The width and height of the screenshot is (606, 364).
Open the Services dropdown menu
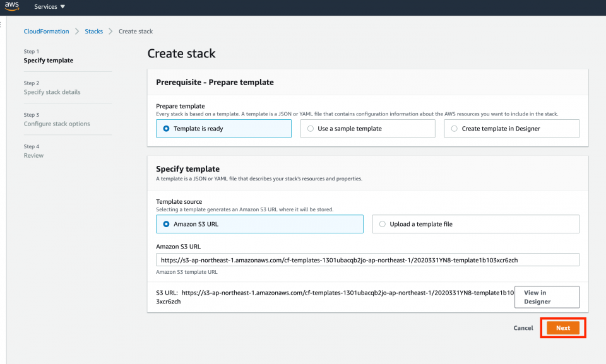[x=49, y=6]
